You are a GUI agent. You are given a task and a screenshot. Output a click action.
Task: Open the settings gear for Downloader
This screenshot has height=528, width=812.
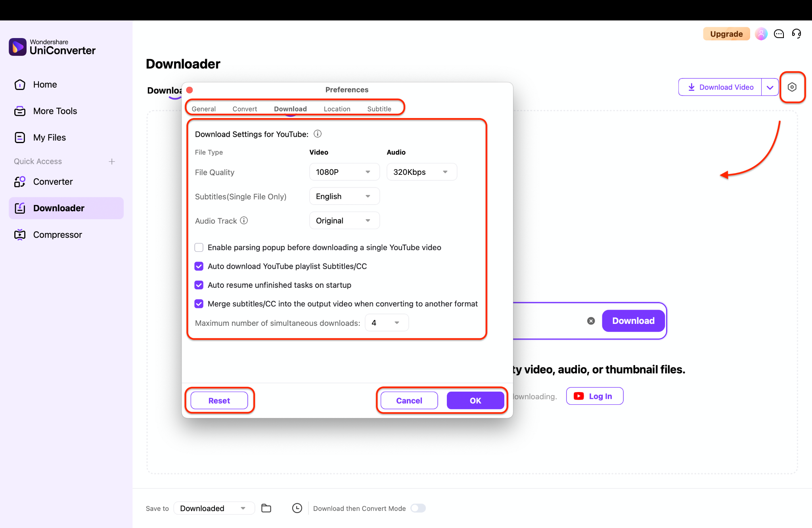[x=792, y=87]
